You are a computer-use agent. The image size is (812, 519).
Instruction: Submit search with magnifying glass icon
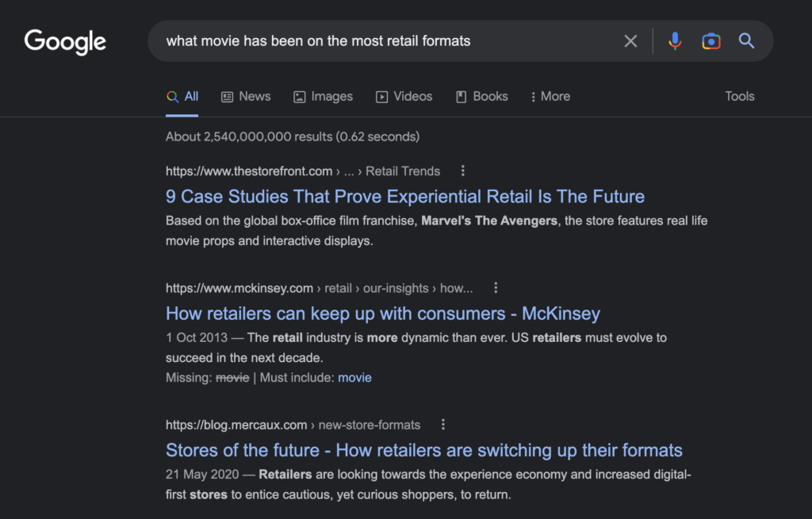click(746, 40)
